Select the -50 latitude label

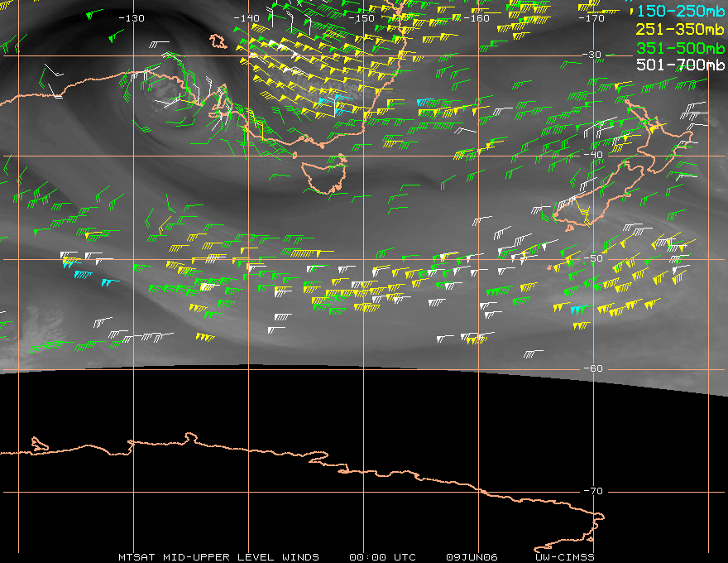pos(593,258)
